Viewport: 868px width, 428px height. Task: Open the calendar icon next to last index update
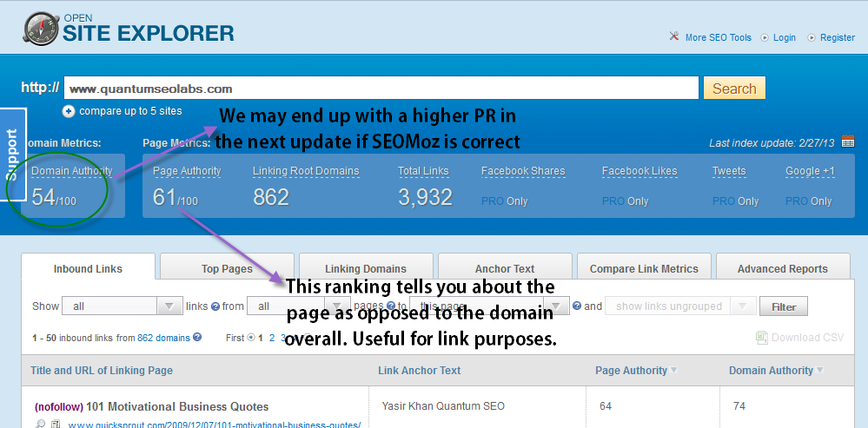point(848,142)
